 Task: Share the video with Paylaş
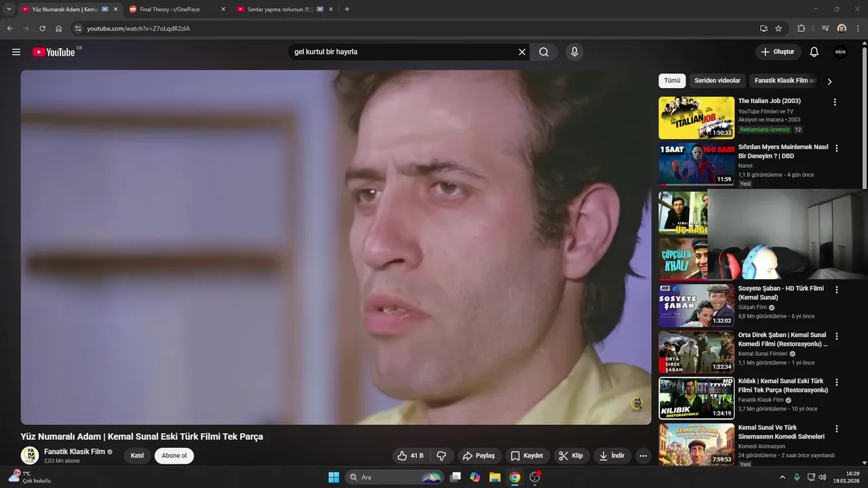click(x=479, y=455)
